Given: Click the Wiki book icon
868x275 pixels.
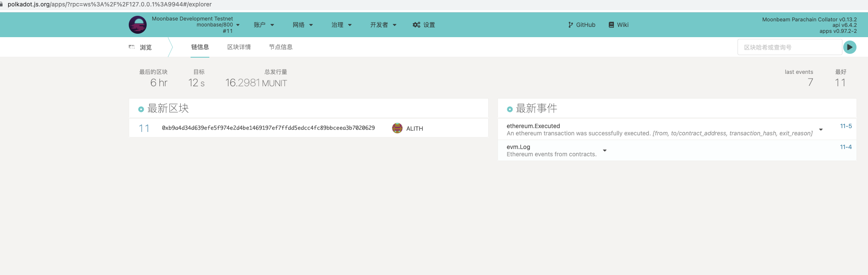Looking at the screenshot, I should 611,25.
